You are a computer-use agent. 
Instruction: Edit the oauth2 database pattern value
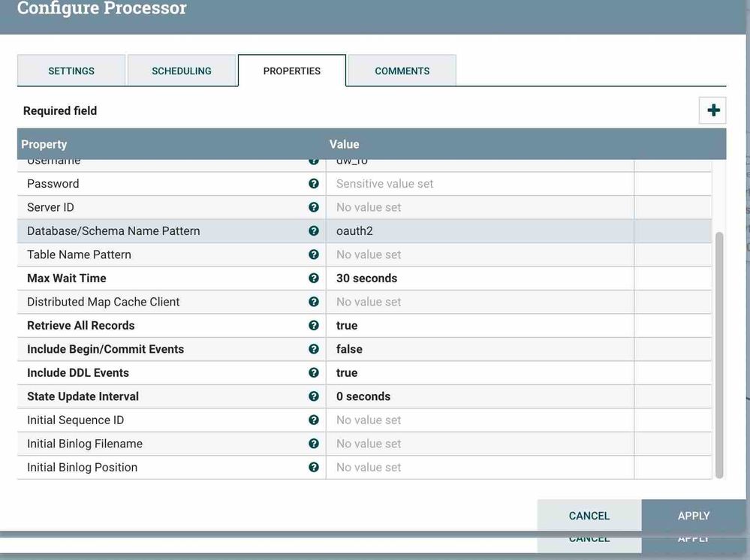click(x=480, y=231)
